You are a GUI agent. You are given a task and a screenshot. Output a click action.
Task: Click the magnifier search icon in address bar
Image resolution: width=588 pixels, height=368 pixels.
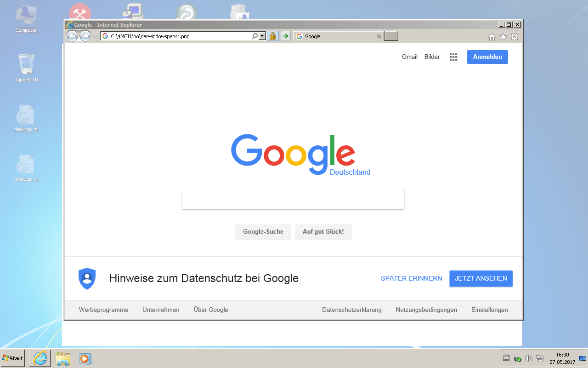tap(254, 36)
